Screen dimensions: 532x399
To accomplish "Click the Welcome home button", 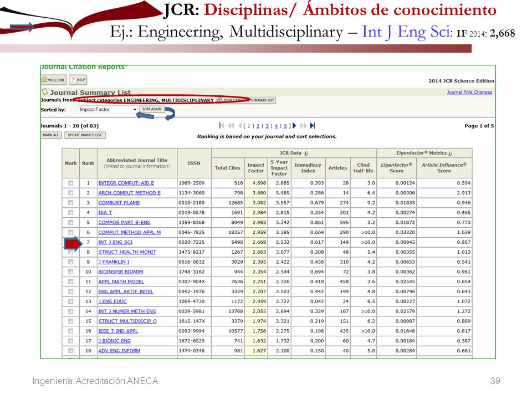I will 53,80.
